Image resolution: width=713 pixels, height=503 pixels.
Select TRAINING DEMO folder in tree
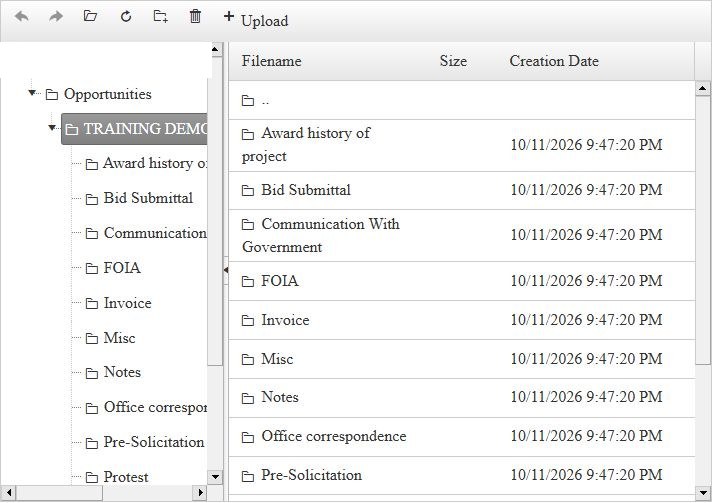(x=134, y=129)
